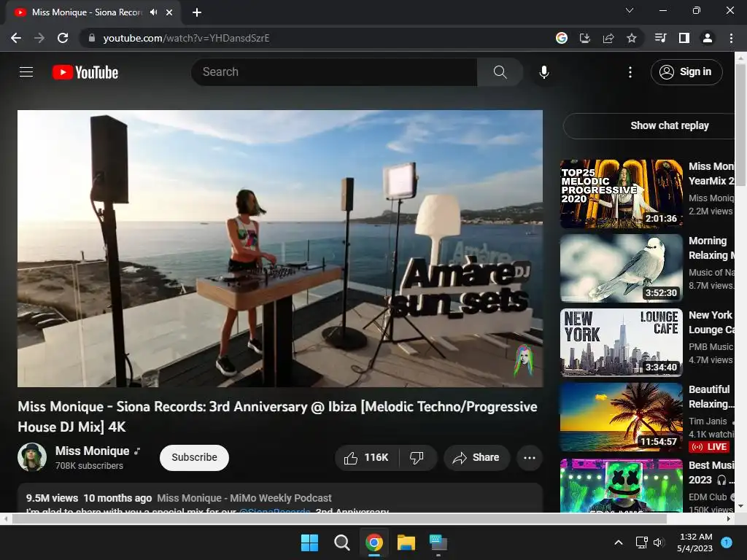Click the Google icon in address bar
This screenshot has width=747, height=560.
pos(562,38)
